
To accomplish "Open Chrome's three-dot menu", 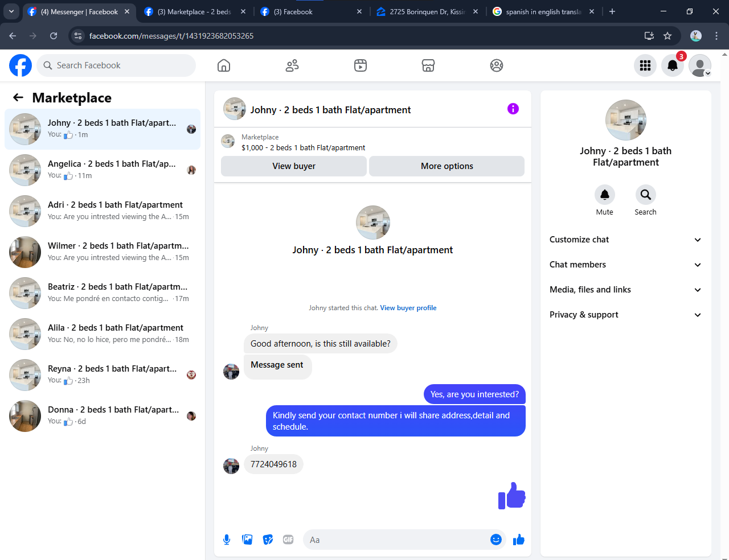I will (x=716, y=36).
